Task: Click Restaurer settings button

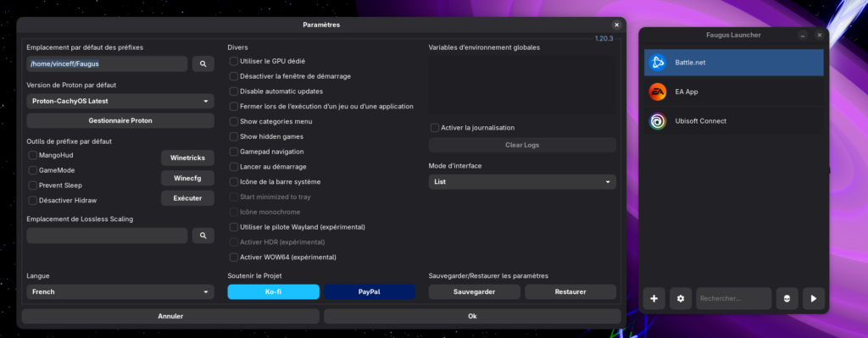Action: tap(570, 292)
